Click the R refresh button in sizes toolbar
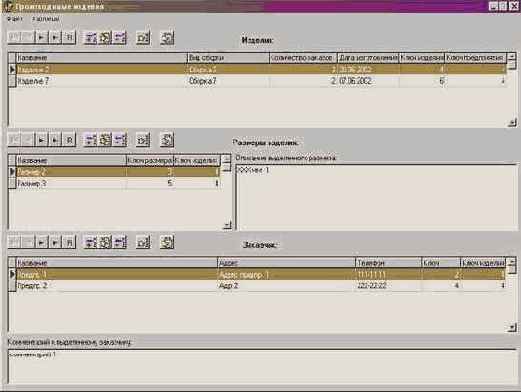This screenshot has width=521, height=392. click(x=69, y=140)
